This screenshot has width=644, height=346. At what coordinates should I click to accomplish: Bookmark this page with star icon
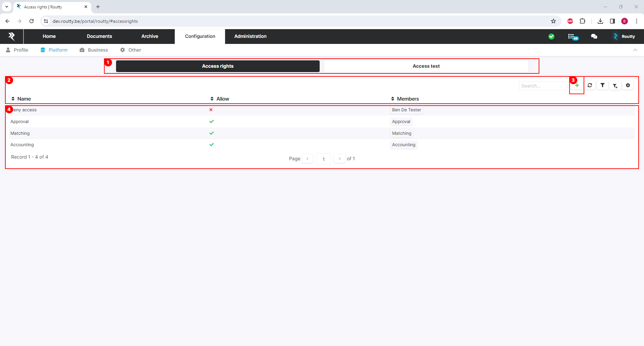tap(553, 21)
